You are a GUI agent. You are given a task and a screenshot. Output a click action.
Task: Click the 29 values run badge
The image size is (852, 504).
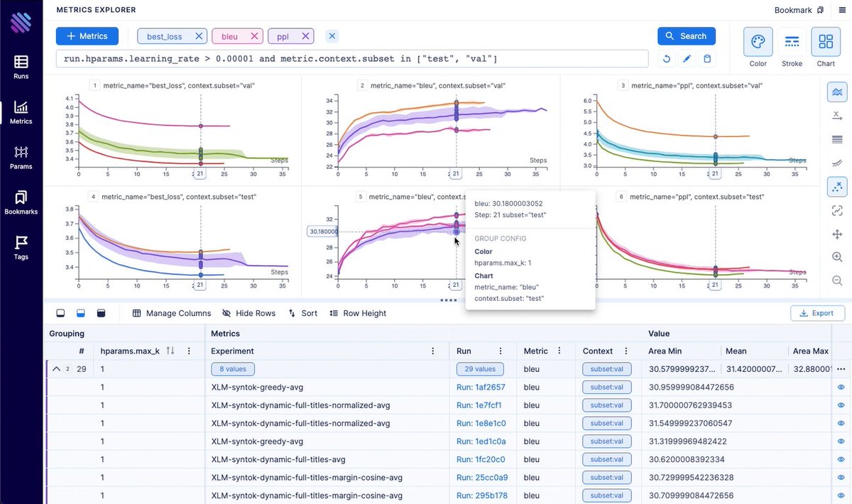point(480,369)
